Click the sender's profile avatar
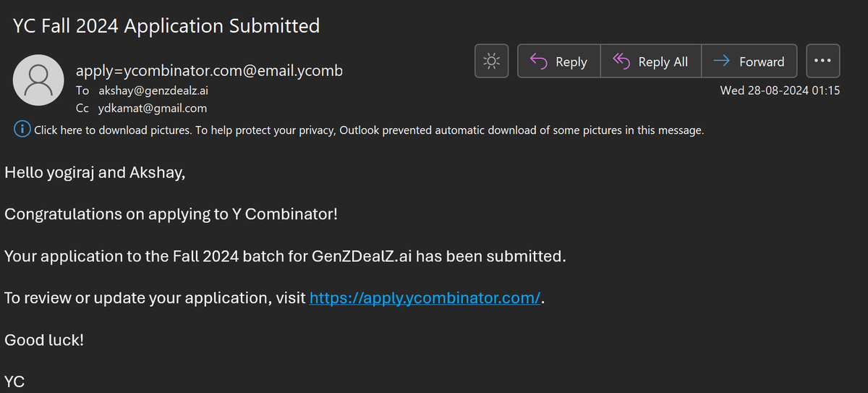 (x=38, y=79)
